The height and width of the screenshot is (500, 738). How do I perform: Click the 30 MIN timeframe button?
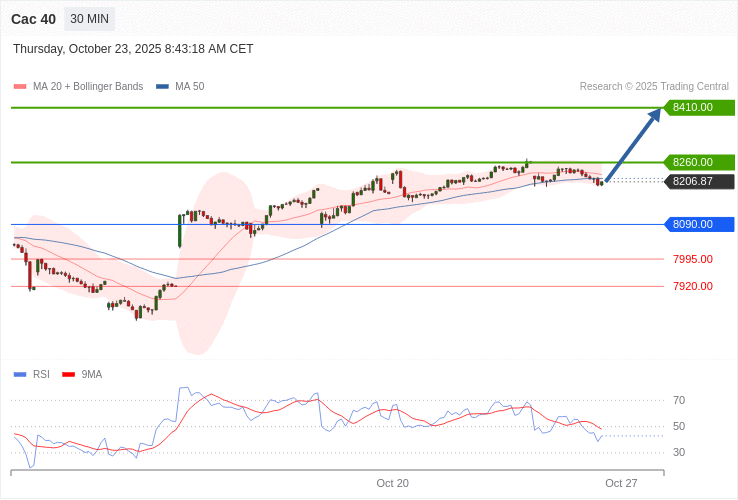(x=89, y=19)
